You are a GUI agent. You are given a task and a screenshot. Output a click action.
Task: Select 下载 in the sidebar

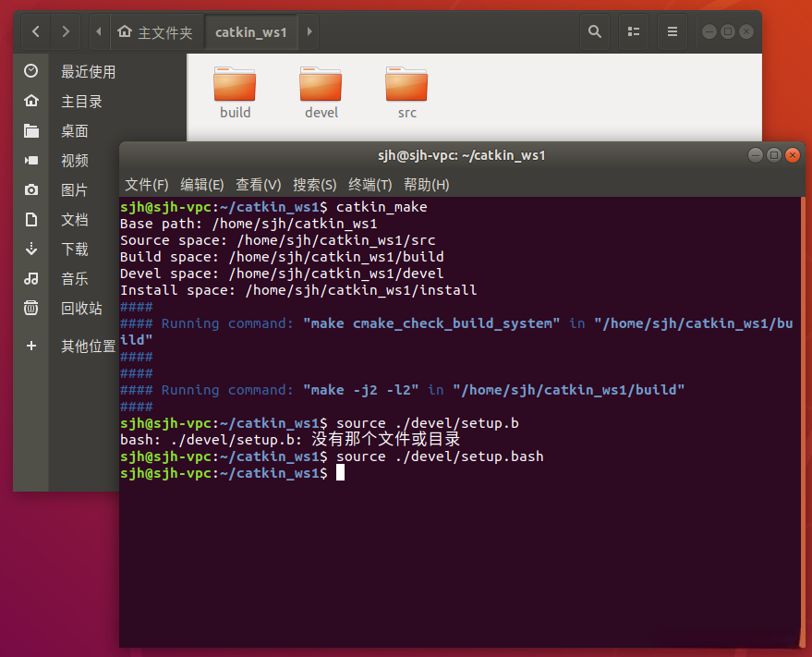(75, 249)
